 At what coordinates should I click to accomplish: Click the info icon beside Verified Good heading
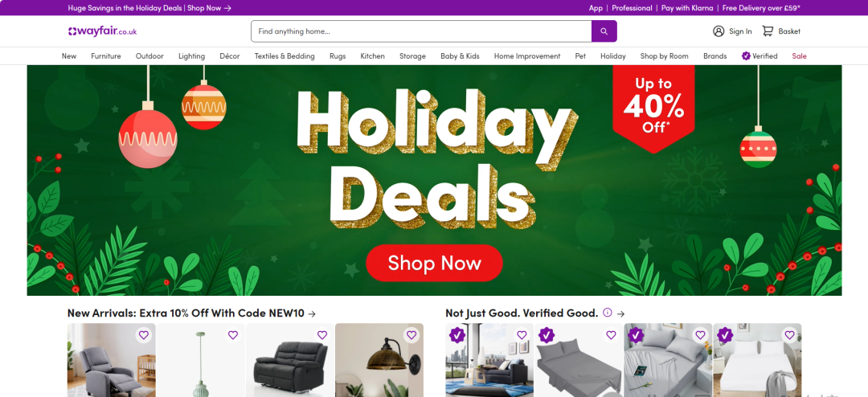[x=608, y=313]
